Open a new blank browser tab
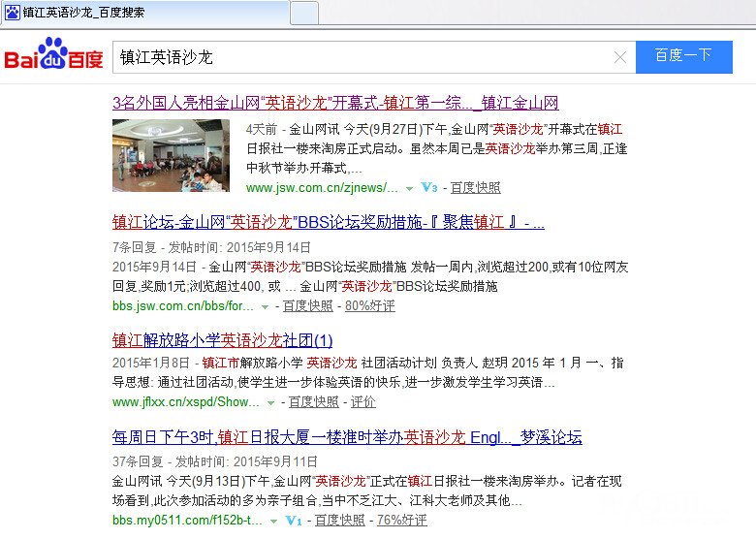Image resolution: width=756 pixels, height=539 pixels. 304,13
